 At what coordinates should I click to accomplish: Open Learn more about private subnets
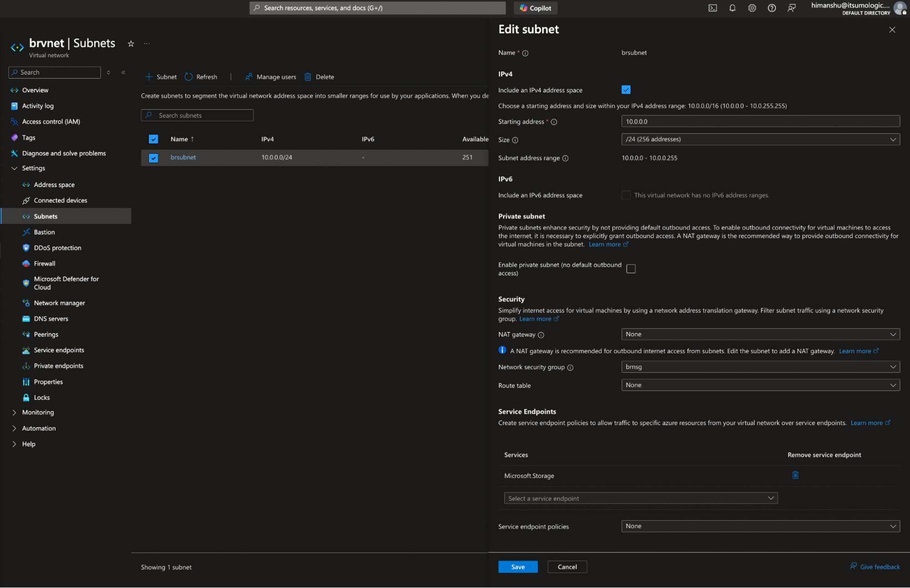click(x=605, y=244)
